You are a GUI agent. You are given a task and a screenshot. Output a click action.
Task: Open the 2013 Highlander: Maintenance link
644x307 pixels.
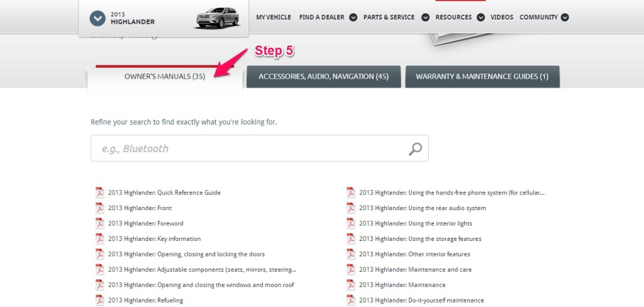(402, 285)
